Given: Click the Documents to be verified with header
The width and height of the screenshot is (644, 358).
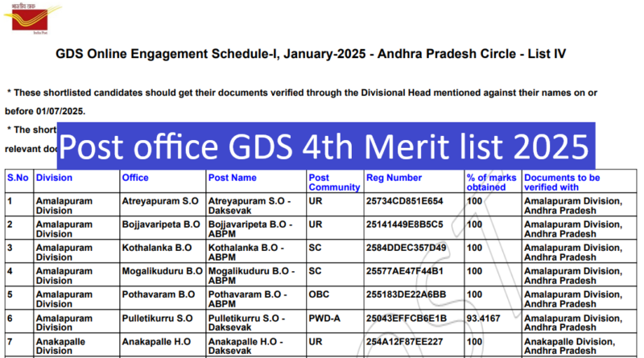Looking at the screenshot, I should click(x=562, y=182).
